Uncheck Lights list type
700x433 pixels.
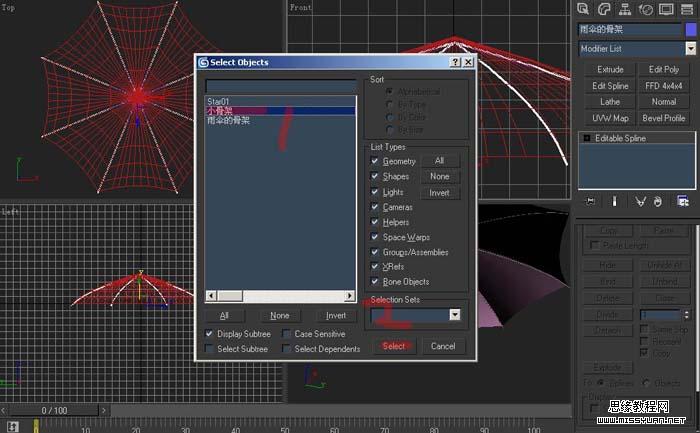[x=375, y=192]
